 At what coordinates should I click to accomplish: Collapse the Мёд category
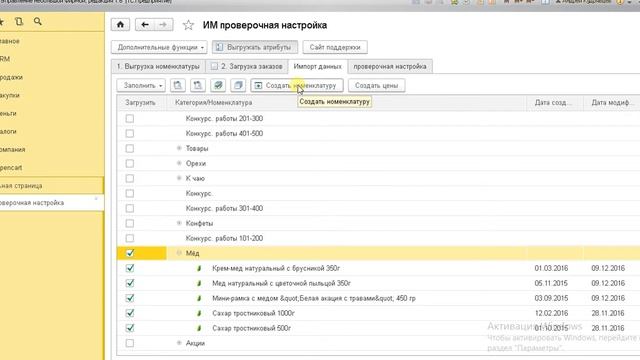point(179,253)
